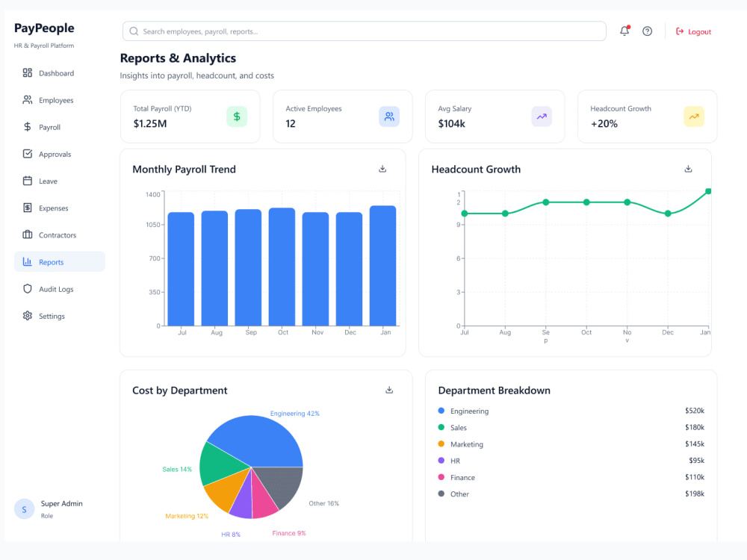The image size is (747, 560).
Task: Navigate to Approvals
Action: point(60,154)
